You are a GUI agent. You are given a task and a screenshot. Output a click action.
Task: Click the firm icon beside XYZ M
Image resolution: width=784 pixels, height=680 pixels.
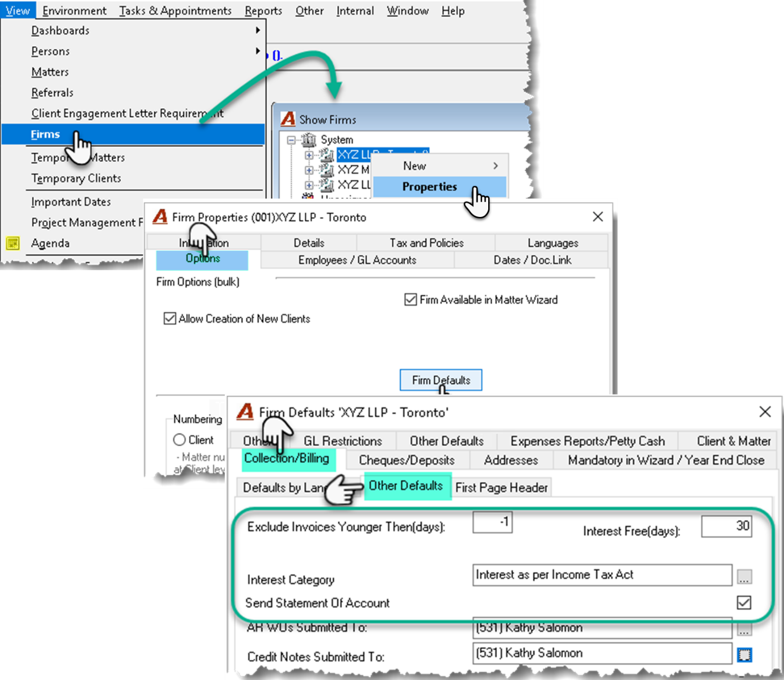[327, 170]
